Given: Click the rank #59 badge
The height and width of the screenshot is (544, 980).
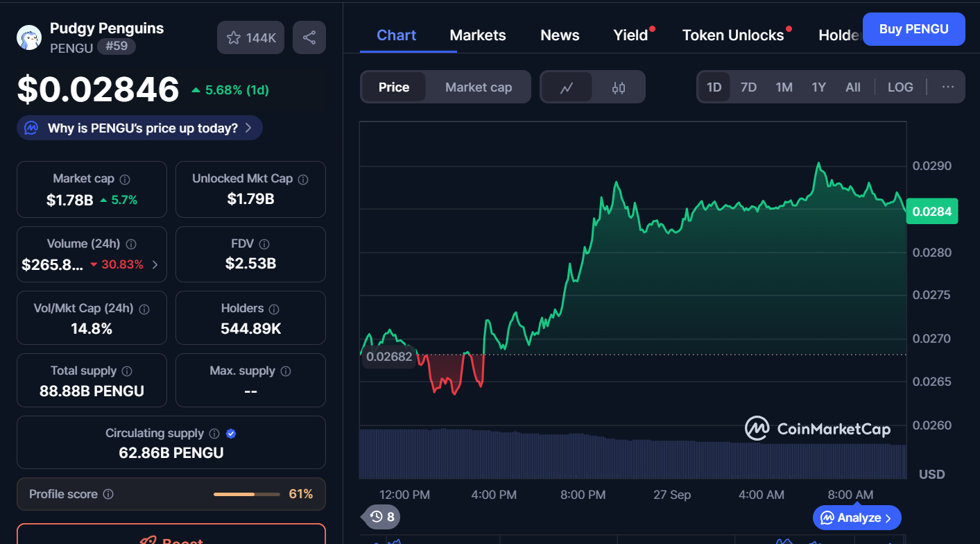Looking at the screenshot, I should [117, 46].
